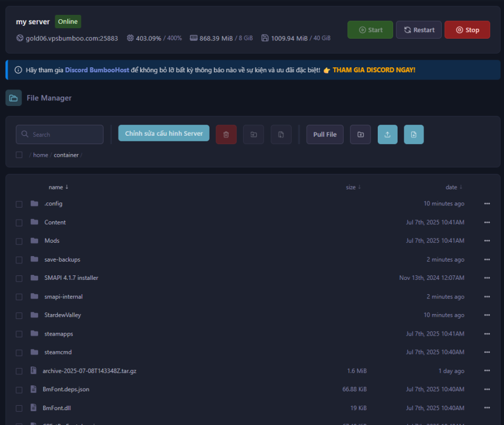Go to home in breadcrumb path
Viewport: 504px width, 425px height.
coord(40,155)
